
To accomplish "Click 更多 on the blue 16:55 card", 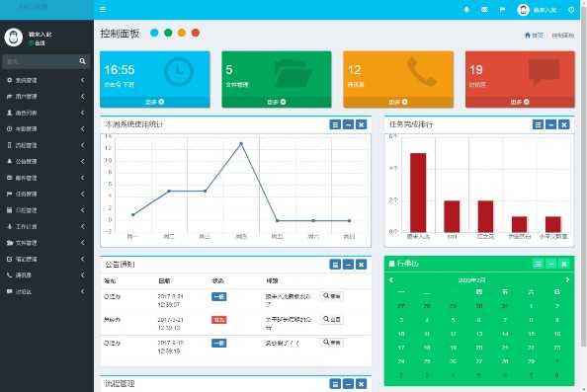I will 154,102.
